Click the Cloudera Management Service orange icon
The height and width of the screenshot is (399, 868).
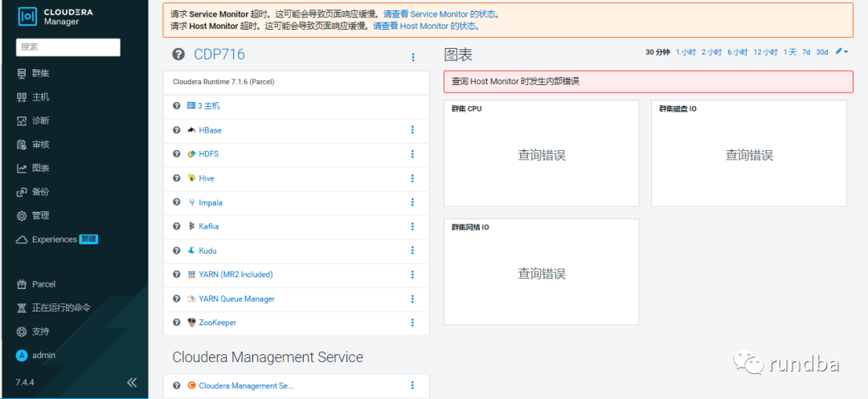(x=191, y=385)
